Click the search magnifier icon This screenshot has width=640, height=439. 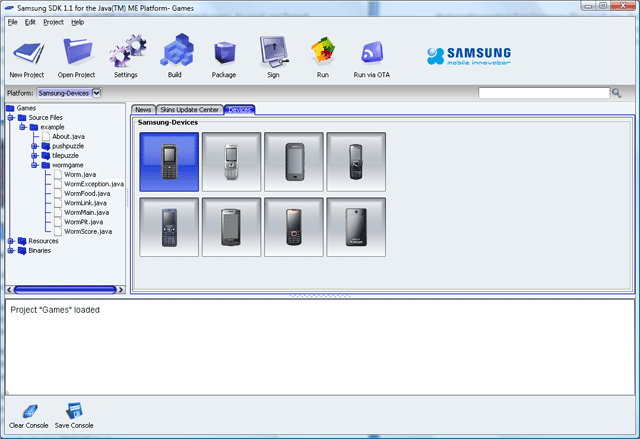tap(617, 93)
